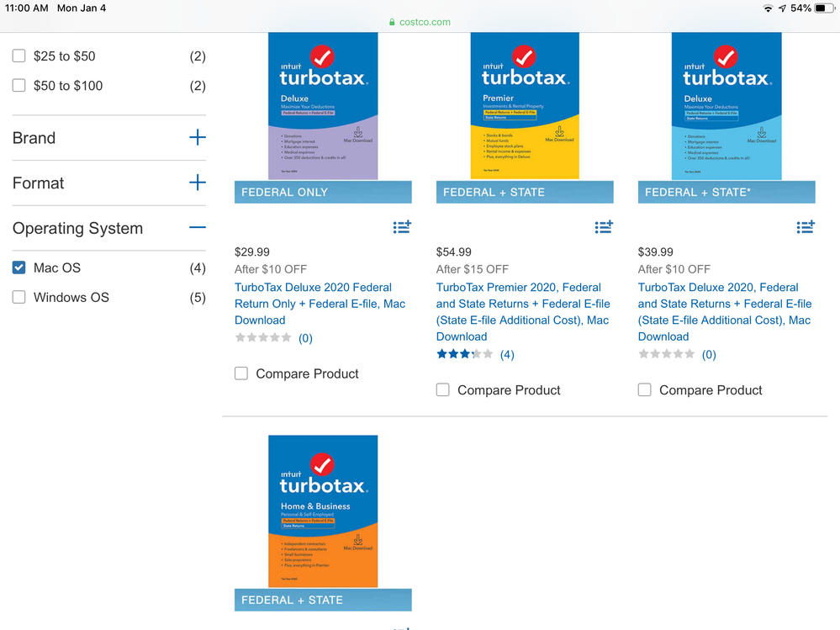Open TurboTax Deluxe 2020 Federal Return Only link
This screenshot has height=630, width=840.
[x=320, y=304]
